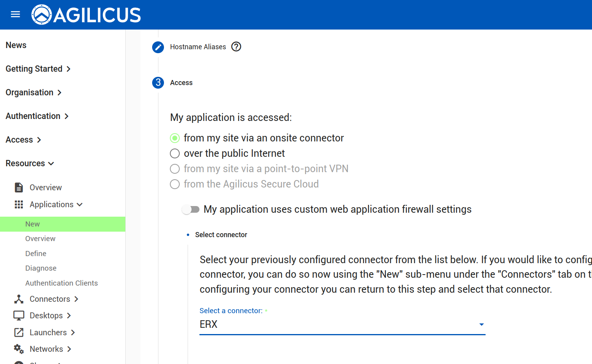Click the Launchers external link icon
The height and width of the screenshot is (364, 592).
tap(19, 332)
